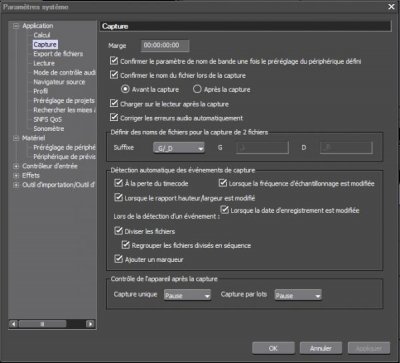The image size is (400, 363).
Task: Open Préréglage de périphérique item
Action: pyautogui.click(x=64, y=147)
